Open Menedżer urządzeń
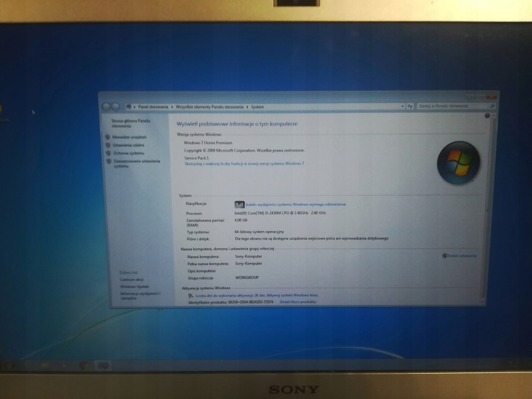Viewport: 532px width, 399px height. click(x=129, y=137)
